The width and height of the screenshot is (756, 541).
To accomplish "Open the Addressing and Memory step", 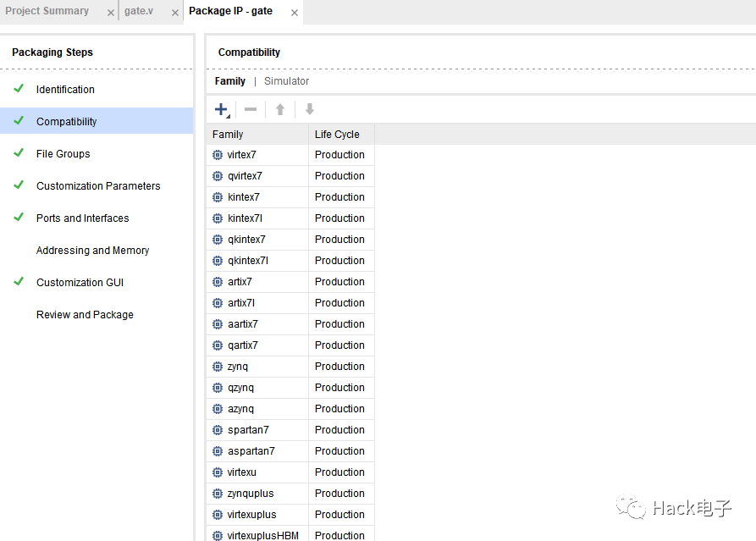I will [x=92, y=251].
